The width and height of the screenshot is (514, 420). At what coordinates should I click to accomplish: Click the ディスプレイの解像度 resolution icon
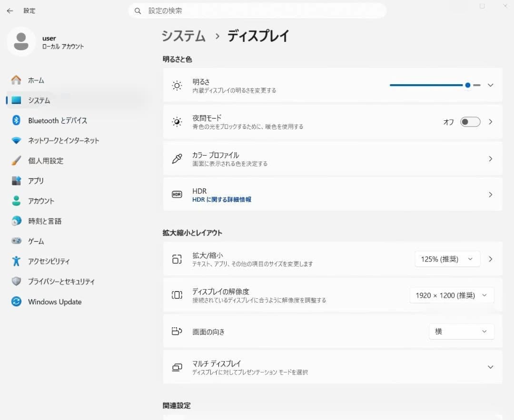[177, 295]
